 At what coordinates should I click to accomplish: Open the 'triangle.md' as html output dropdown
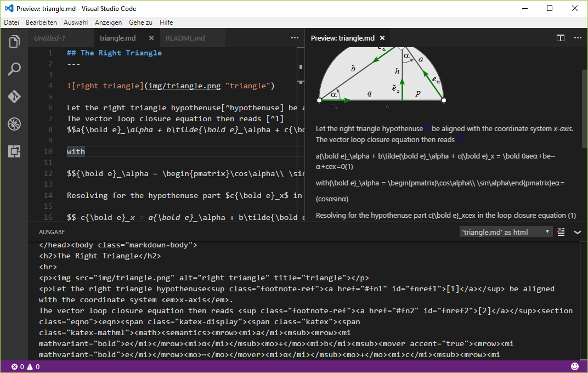tap(506, 232)
